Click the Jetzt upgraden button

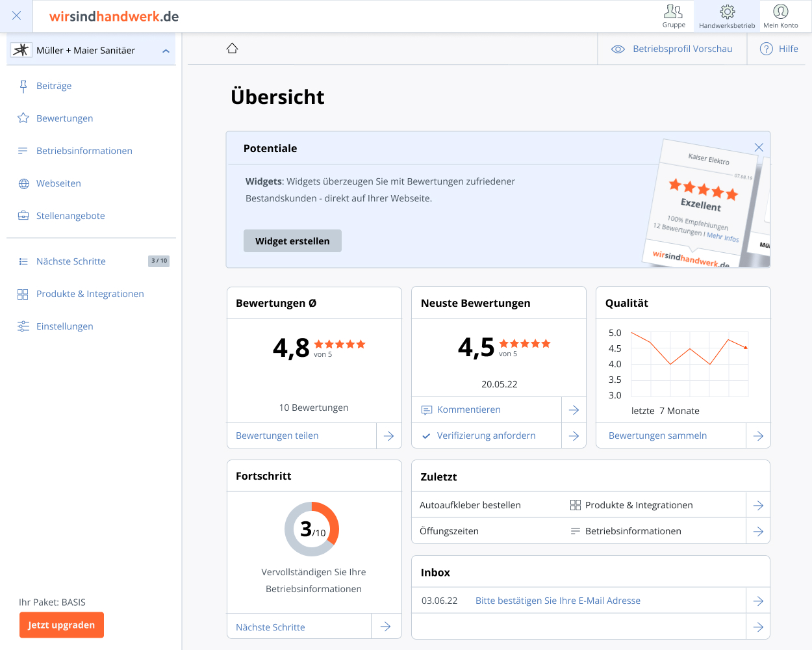[62, 625]
